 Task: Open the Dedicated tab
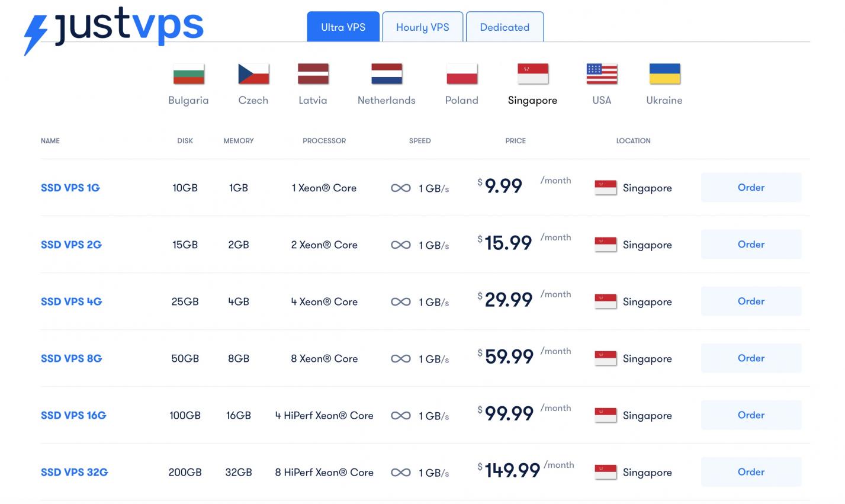(505, 27)
